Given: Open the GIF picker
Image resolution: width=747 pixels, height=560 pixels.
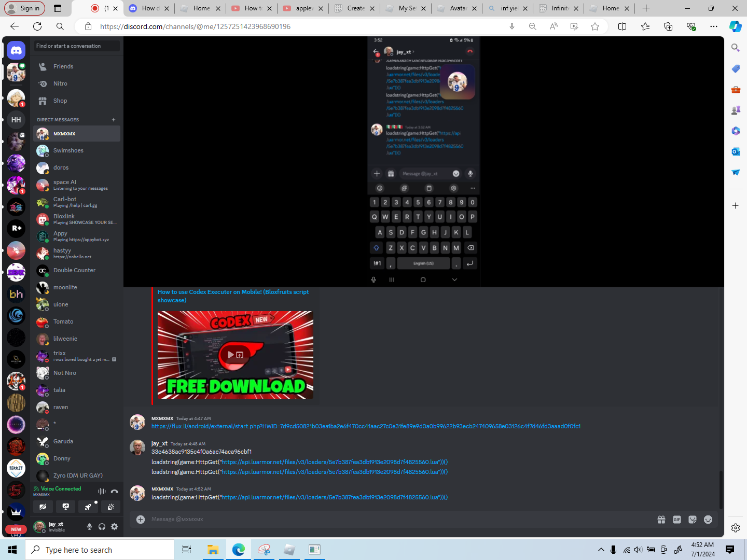Looking at the screenshot, I should pyautogui.click(x=677, y=519).
